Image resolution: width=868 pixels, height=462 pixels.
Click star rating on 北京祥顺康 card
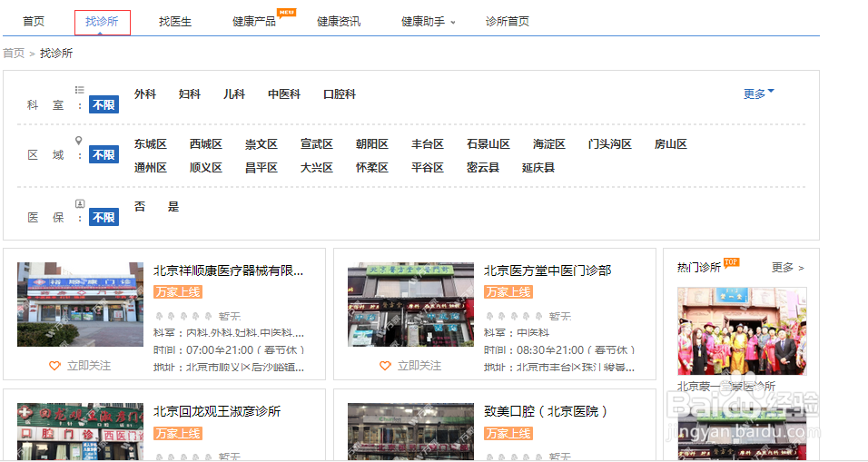tap(183, 316)
